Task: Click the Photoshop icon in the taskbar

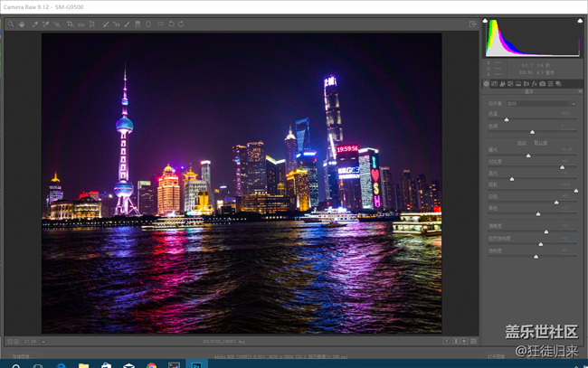Action: (195, 364)
